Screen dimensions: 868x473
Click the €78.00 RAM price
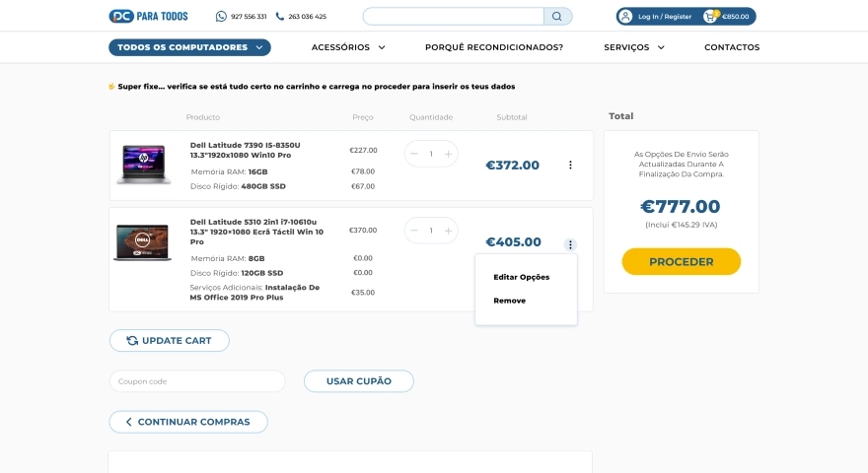[x=363, y=171]
